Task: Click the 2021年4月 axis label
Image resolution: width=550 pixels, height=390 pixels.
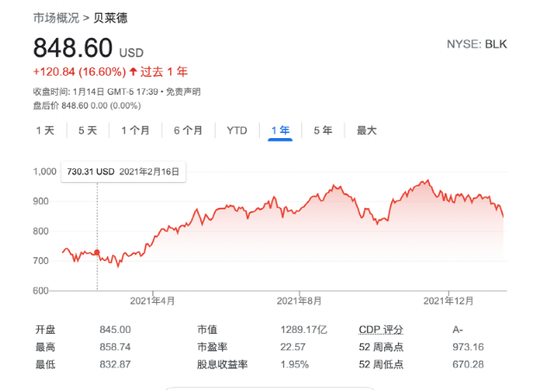Action: [152, 301]
